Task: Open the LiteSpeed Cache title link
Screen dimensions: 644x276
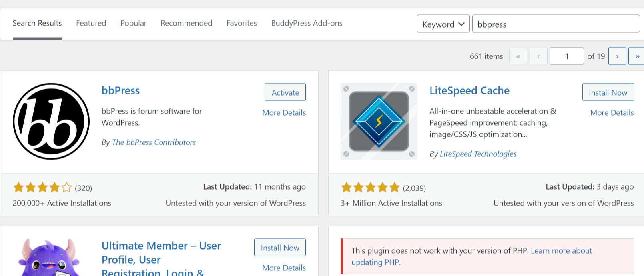Action: point(469,90)
